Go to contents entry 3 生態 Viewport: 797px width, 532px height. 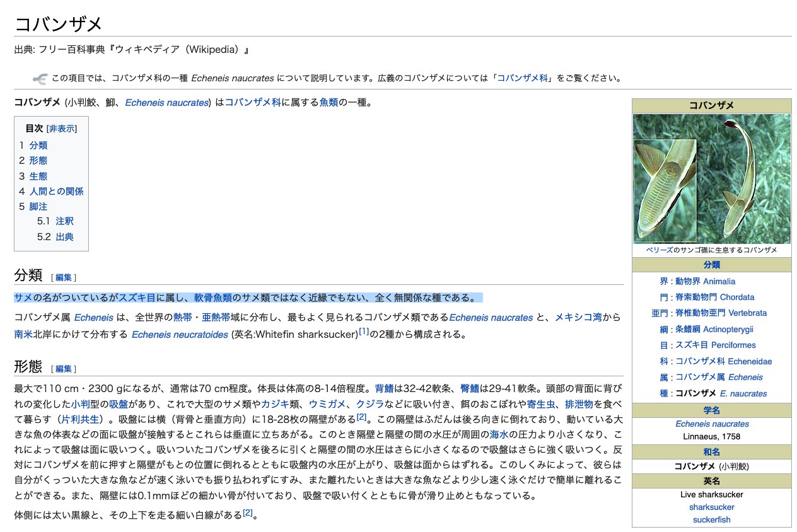click(x=38, y=176)
